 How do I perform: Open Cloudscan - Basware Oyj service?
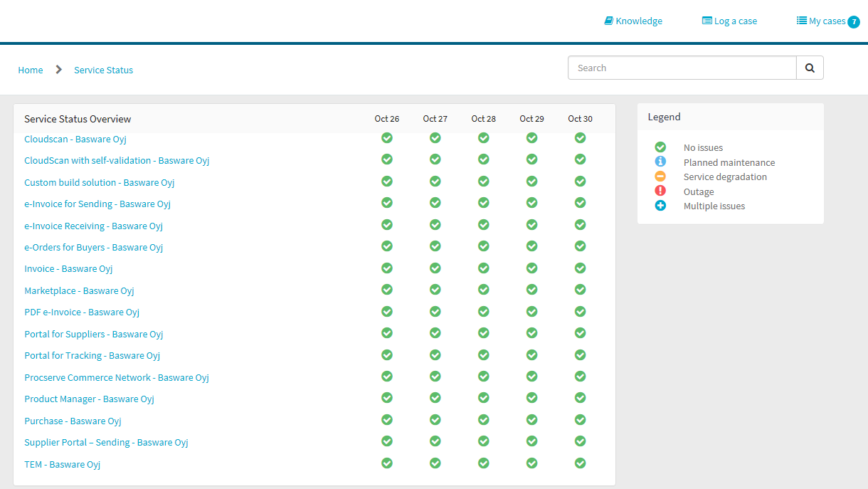(75, 139)
